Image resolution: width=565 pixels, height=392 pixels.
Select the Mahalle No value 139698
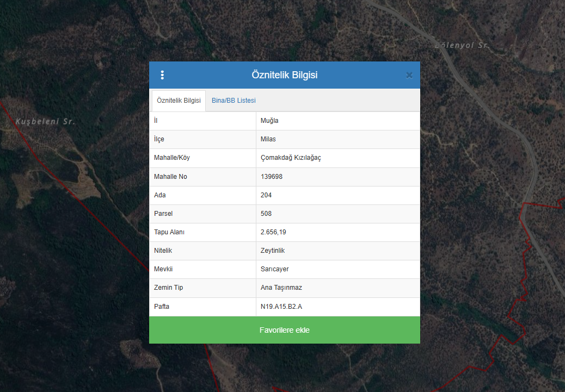(272, 177)
